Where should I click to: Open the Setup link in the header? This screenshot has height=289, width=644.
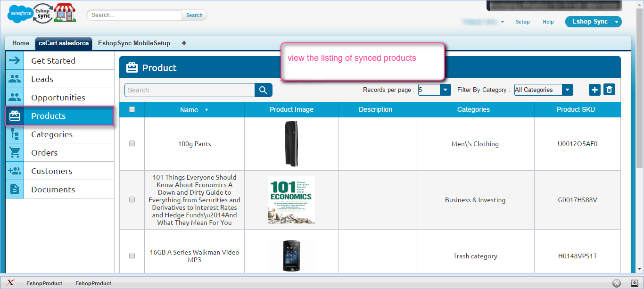[x=522, y=22]
